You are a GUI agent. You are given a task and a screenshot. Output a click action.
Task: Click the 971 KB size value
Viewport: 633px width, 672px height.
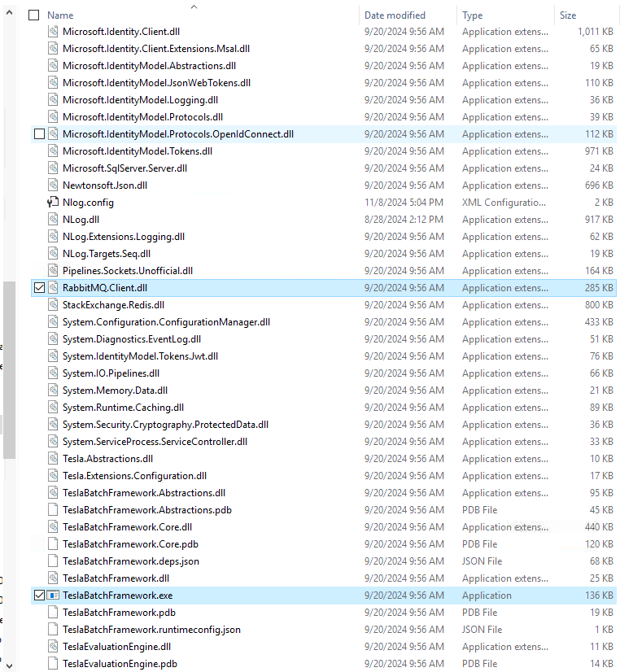pos(599,151)
